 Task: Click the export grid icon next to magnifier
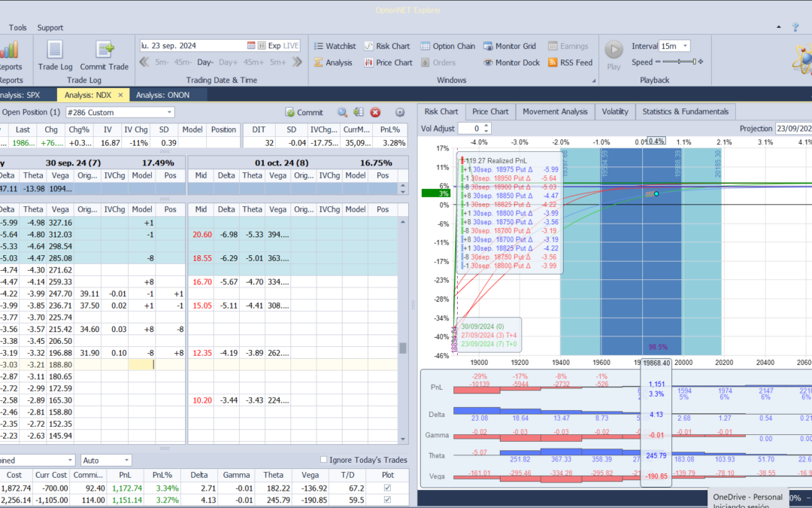(x=359, y=112)
